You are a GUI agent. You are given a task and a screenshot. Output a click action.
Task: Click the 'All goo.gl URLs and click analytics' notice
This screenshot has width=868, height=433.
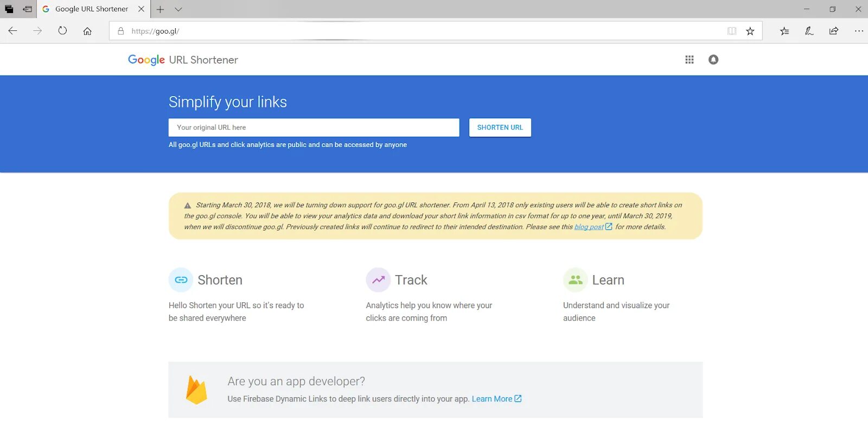point(288,145)
